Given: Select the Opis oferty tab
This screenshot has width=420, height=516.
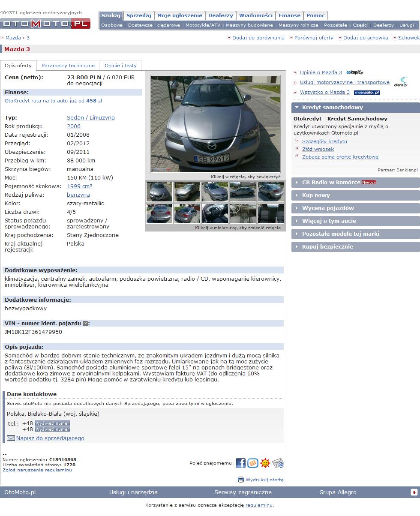Looking at the screenshot, I should (18, 66).
